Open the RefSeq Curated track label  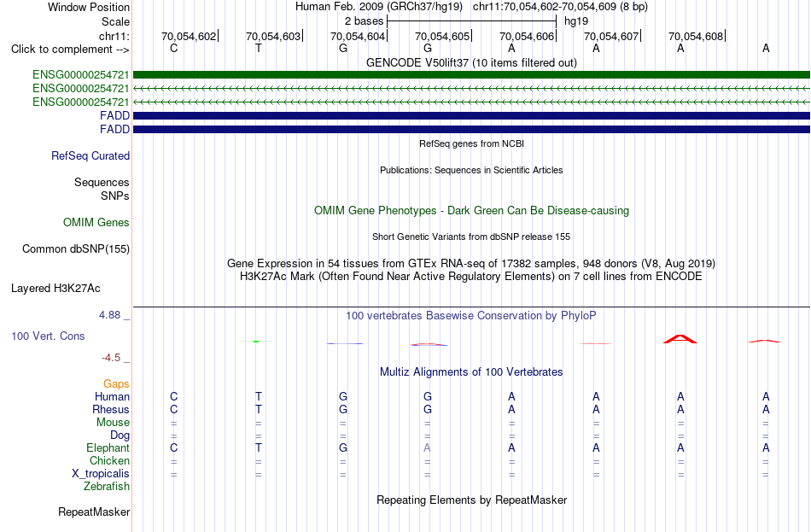pyautogui.click(x=90, y=155)
